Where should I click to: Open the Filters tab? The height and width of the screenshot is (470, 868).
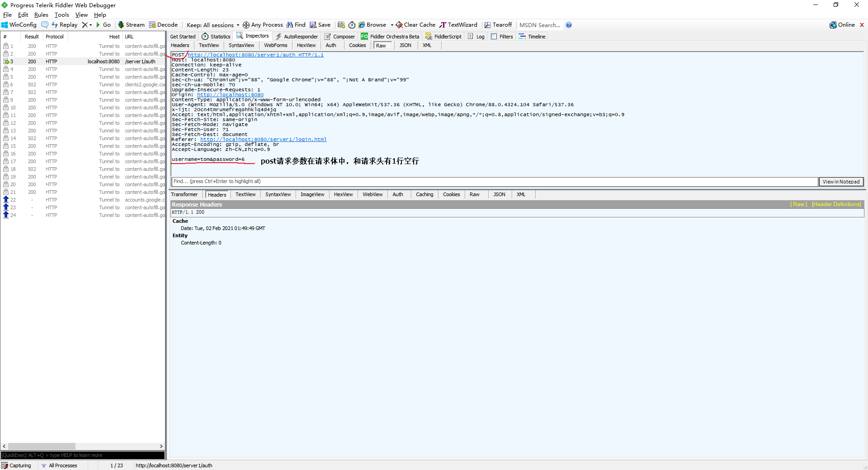502,37
